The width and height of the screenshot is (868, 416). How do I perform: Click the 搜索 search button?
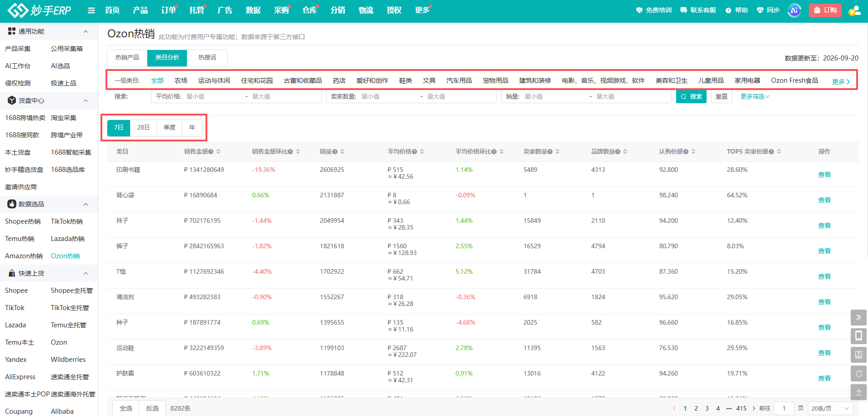tap(691, 96)
